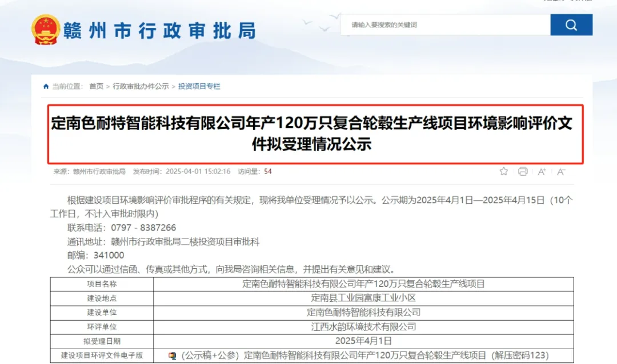Click the 公众可以通过信函 sentence
Viewport: 617px width, 364px height.
point(231,269)
